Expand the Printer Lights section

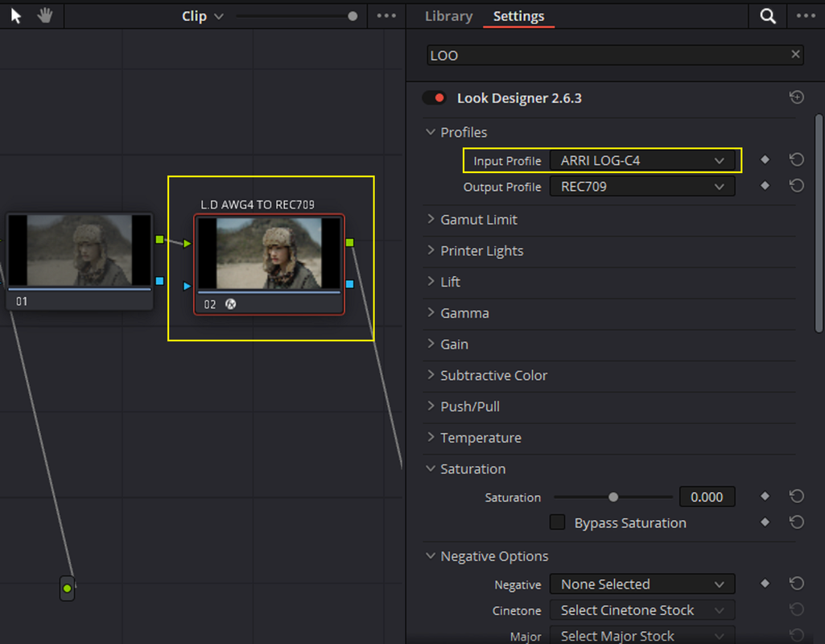(x=431, y=250)
